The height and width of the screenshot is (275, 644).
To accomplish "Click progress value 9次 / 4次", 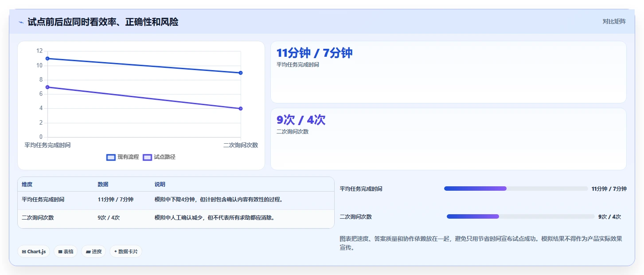I will click(x=609, y=217).
